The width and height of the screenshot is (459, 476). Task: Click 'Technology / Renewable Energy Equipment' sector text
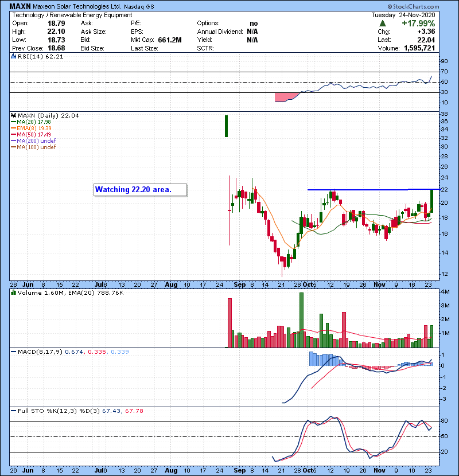[x=72, y=15]
